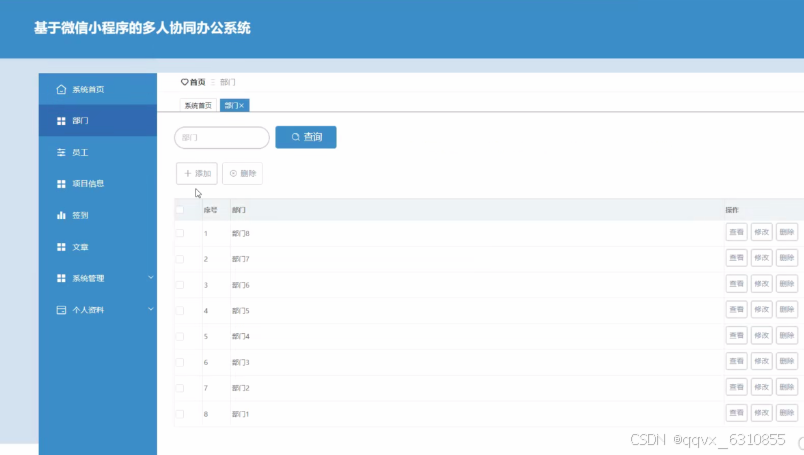This screenshot has height=455, width=804.
Task: Edit 部门6 with its 修改 button
Action: coord(761,284)
